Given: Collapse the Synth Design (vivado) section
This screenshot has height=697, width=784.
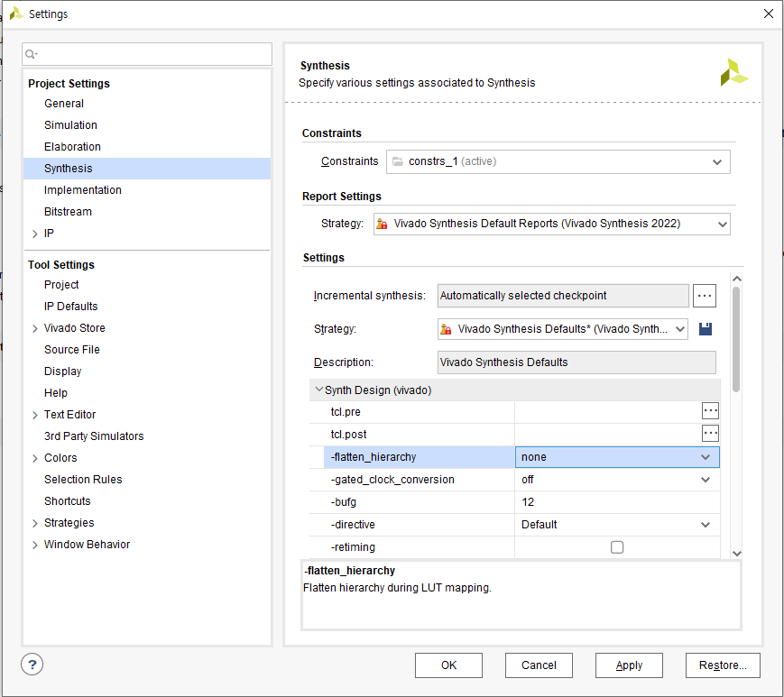Looking at the screenshot, I should click(318, 390).
